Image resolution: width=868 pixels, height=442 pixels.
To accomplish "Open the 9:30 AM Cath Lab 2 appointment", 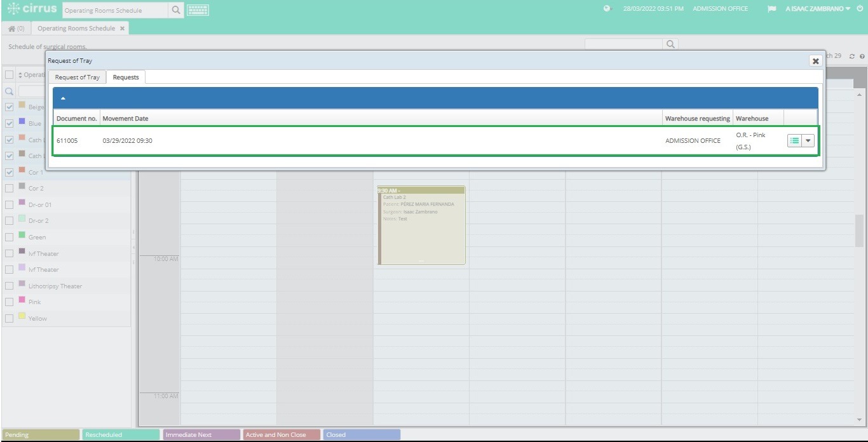I will [x=421, y=225].
